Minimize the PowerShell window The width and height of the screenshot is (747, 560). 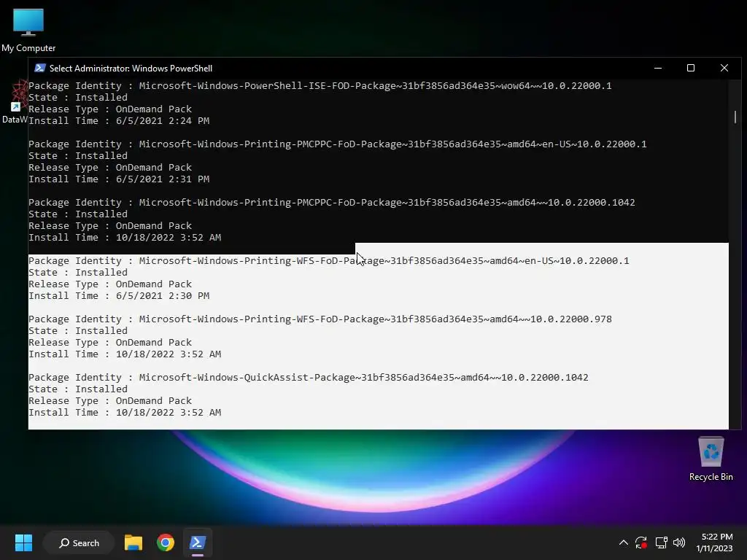[658, 68]
